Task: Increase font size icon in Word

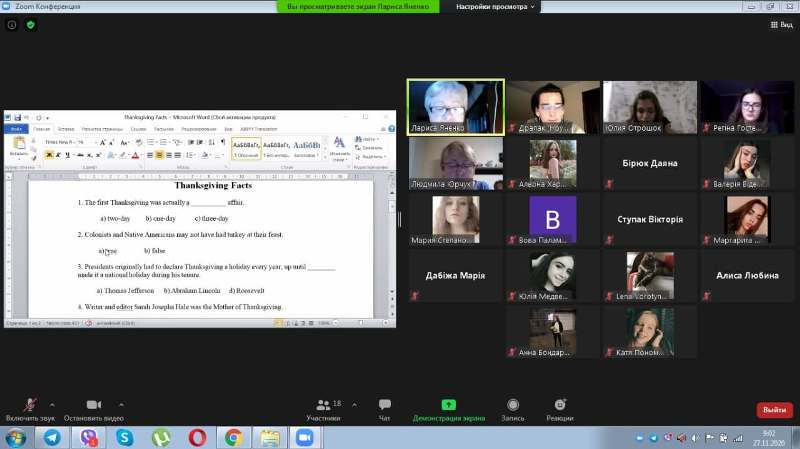Action: coord(103,142)
